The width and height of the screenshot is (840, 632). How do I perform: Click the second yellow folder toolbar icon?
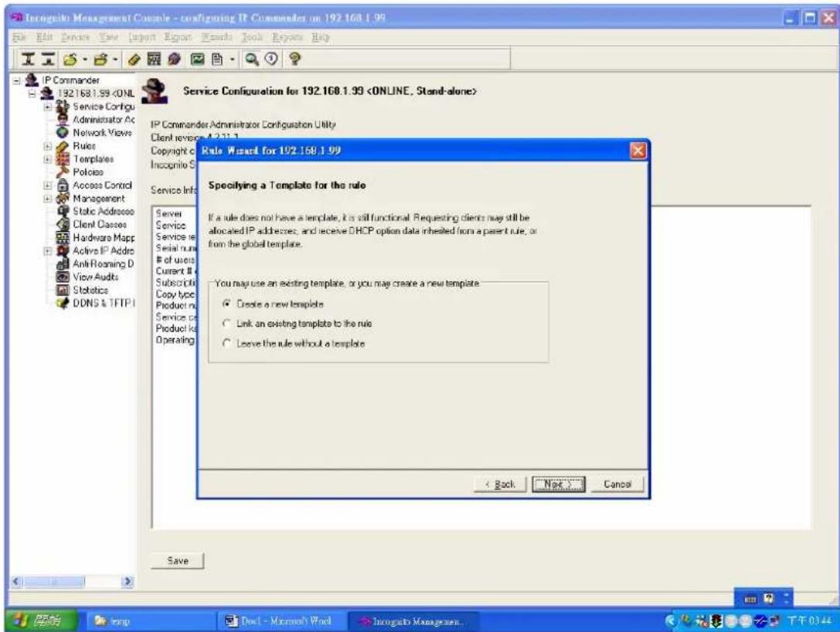point(100,59)
